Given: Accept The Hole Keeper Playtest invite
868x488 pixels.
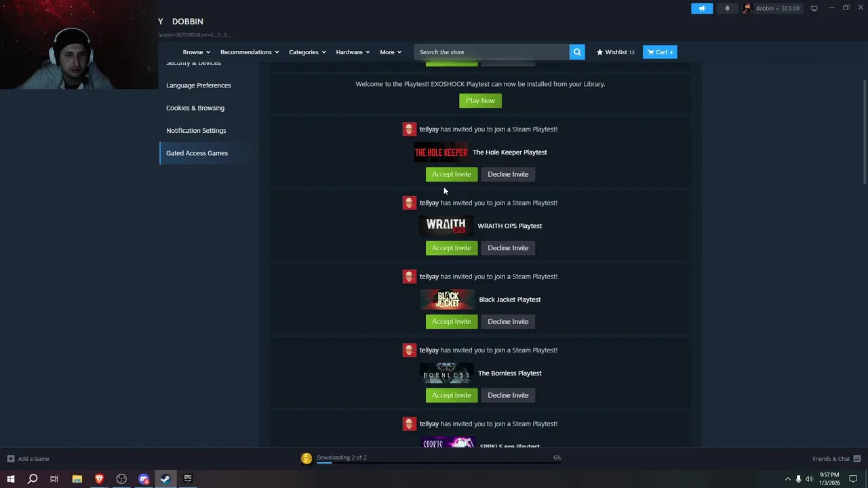Looking at the screenshot, I should pos(452,174).
